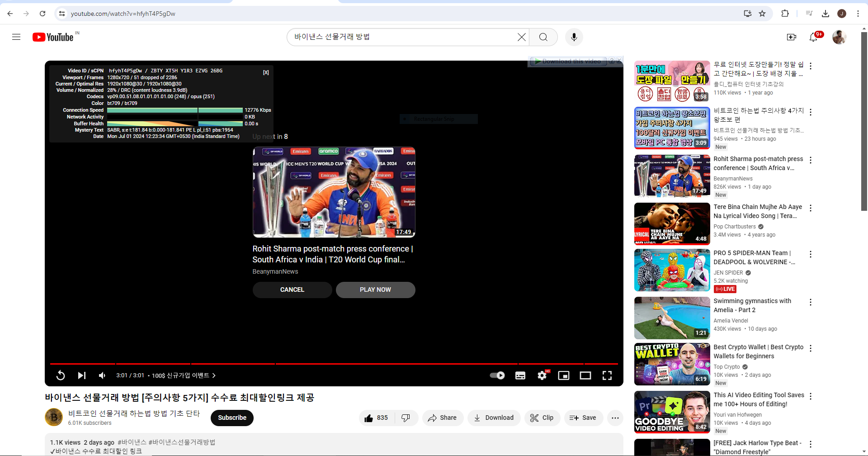The height and width of the screenshot is (456, 868).
Task: Open the 'Tere Bina Chain Mujhe' lyrical thumbnail
Action: coord(672,224)
